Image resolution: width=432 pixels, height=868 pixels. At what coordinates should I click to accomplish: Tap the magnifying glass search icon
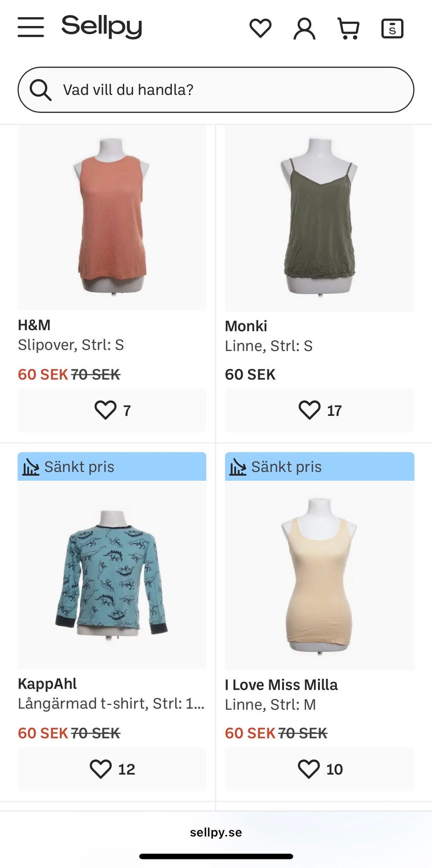tap(40, 90)
